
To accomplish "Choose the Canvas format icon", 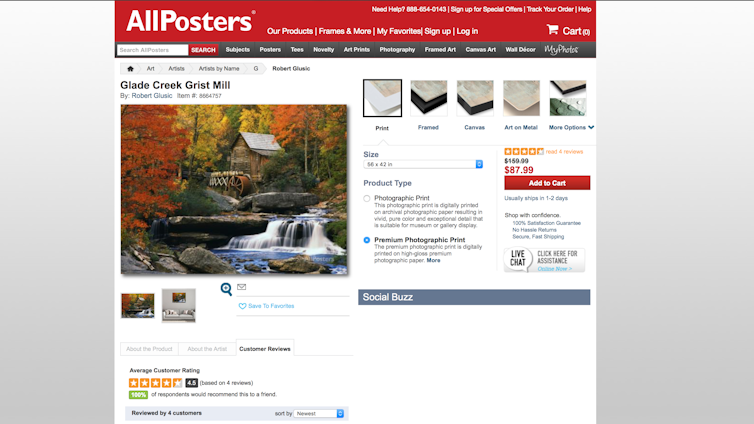I will pyautogui.click(x=475, y=98).
